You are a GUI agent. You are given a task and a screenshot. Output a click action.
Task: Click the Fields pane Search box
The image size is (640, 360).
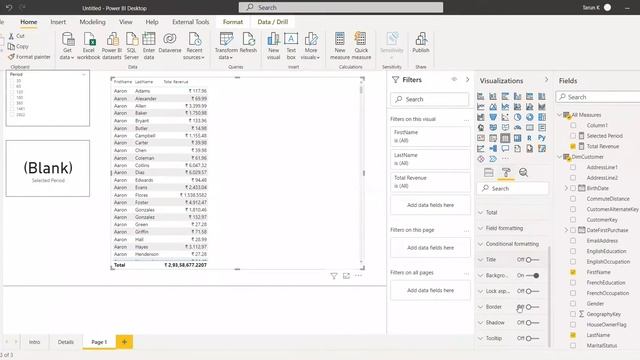pyautogui.click(x=598, y=97)
